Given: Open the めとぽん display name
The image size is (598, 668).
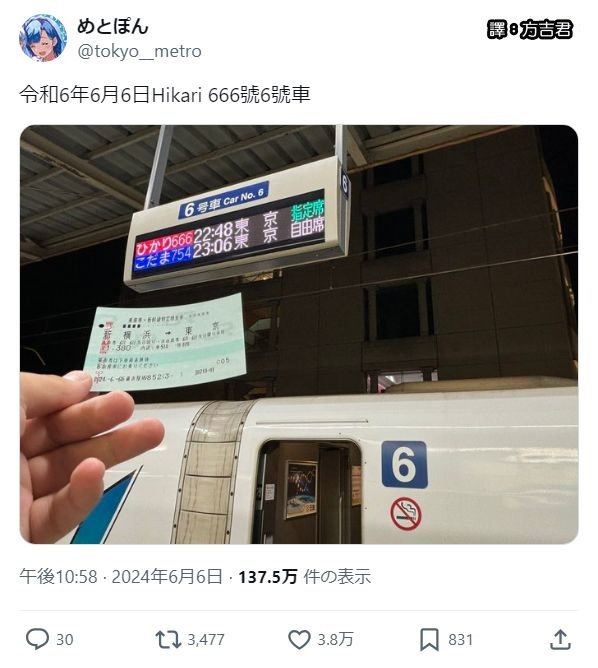Looking at the screenshot, I should click(113, 26).
